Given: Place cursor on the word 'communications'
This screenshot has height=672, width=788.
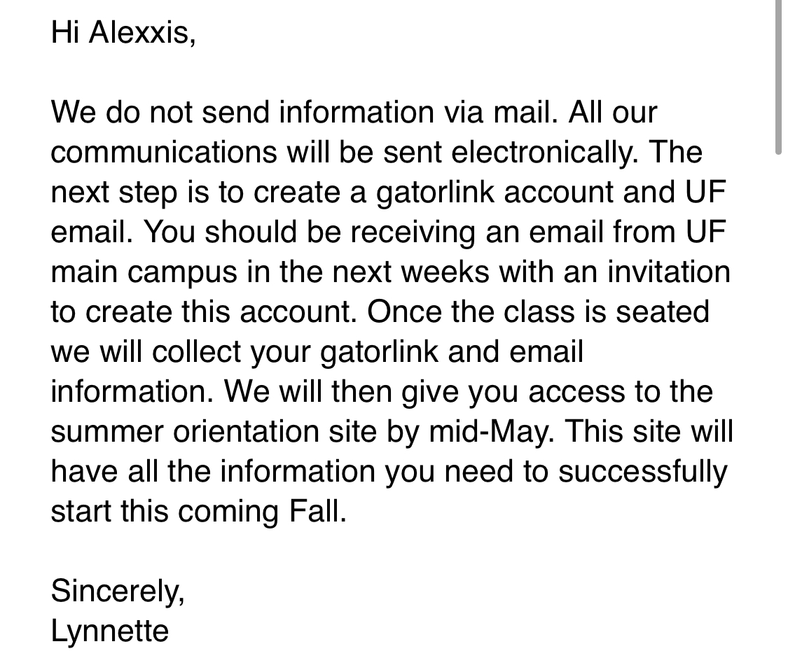Looking at the screenshot, I should tap(164, 152).
